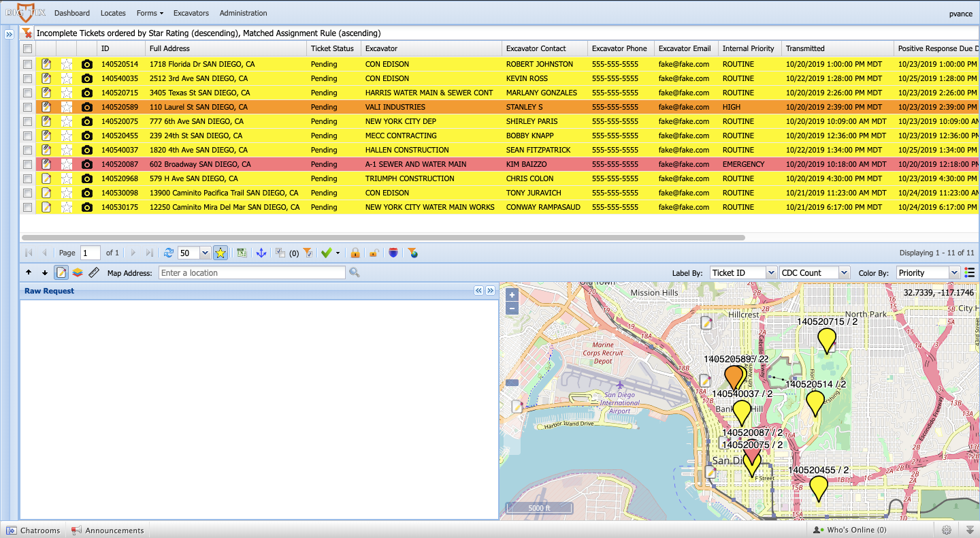Click the closed orange padlock icon
Screen dimensions: 980x538
click(x=355, y=253)
